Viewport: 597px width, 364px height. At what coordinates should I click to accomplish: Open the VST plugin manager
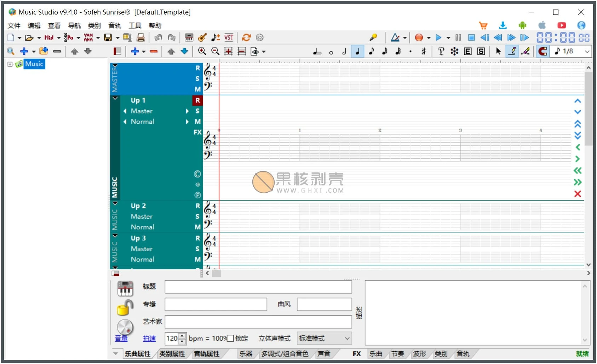229,37
